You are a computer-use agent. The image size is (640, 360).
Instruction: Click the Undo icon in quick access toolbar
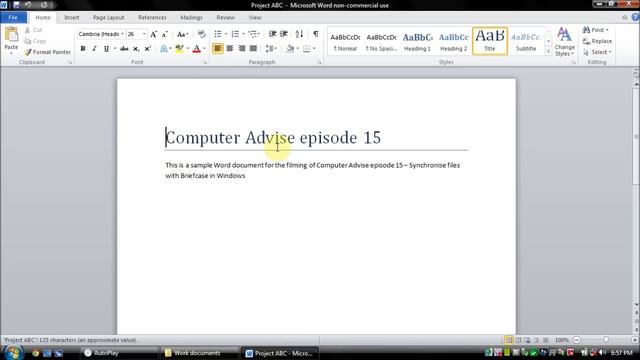[x=28, y=5]
